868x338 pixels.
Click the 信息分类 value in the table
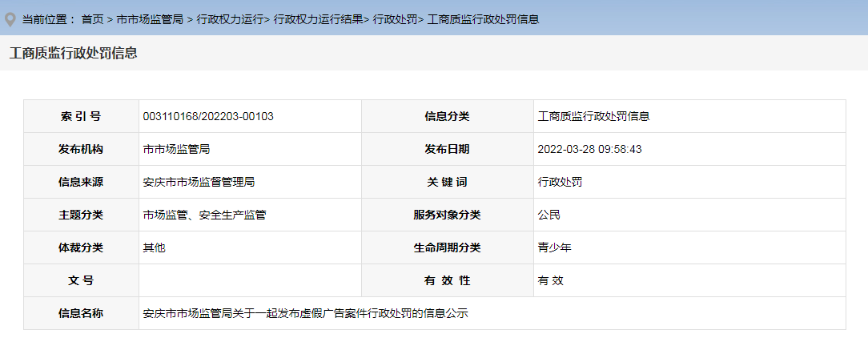[593, 116]
